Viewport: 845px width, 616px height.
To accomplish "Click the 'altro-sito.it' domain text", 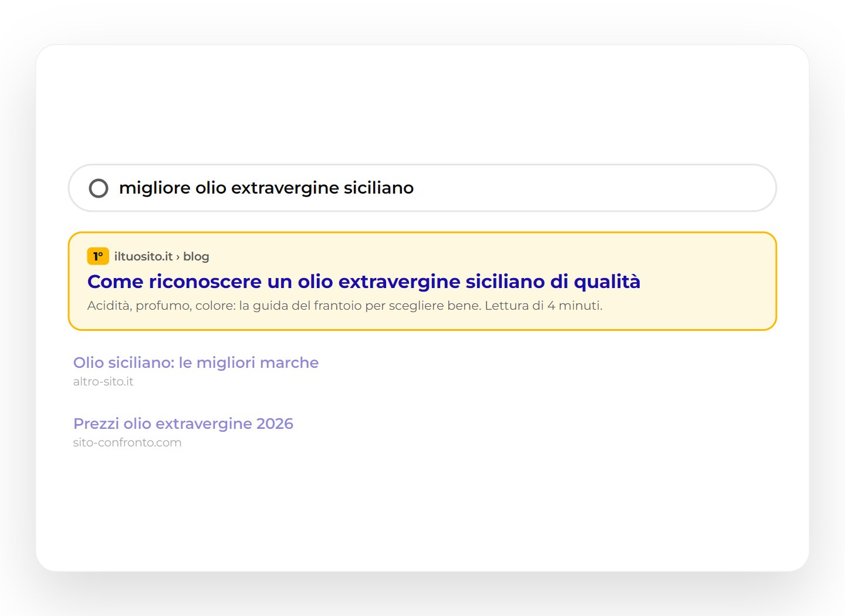I will click(103, 381).
